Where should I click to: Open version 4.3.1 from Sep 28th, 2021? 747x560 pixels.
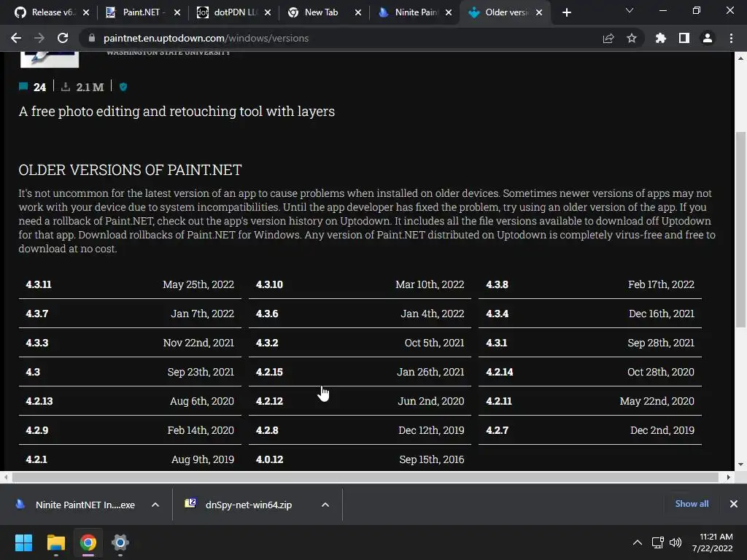tap(589, 343)
